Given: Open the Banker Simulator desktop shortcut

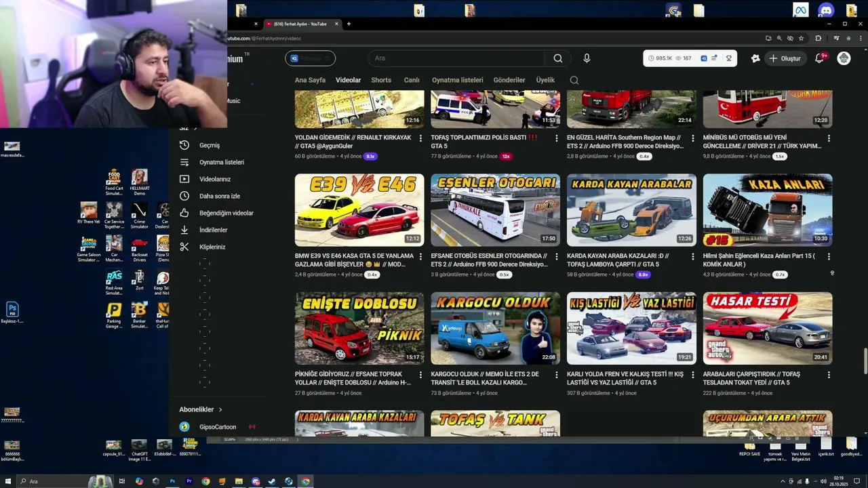Looking at the screenshot, I should [139, 315].
